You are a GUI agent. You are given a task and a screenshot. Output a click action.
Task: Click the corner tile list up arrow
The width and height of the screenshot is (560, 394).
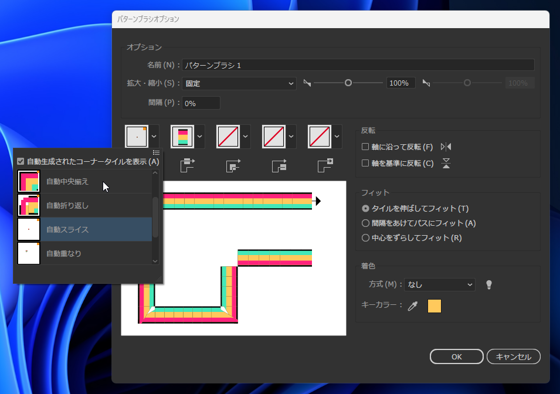[x=155, y=173]
